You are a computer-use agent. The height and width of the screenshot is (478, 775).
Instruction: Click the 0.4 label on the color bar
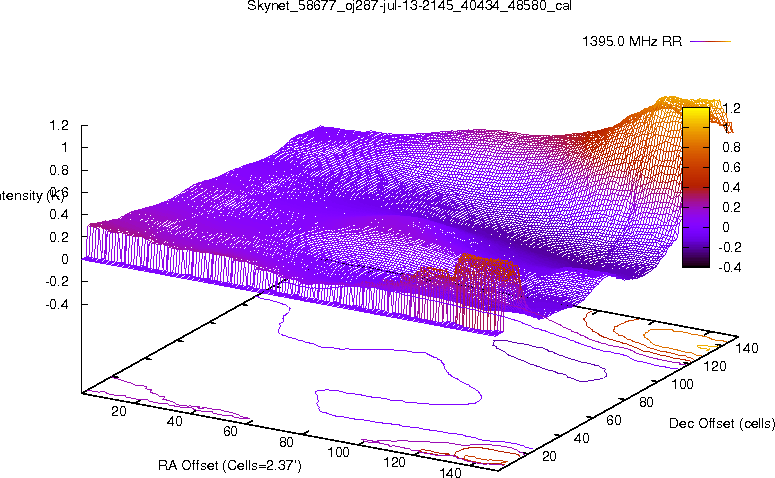[x=732, y=187]
